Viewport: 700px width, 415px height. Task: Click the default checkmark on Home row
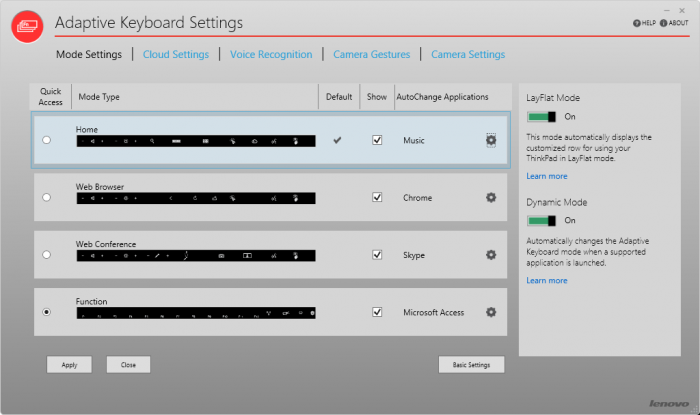337,141
